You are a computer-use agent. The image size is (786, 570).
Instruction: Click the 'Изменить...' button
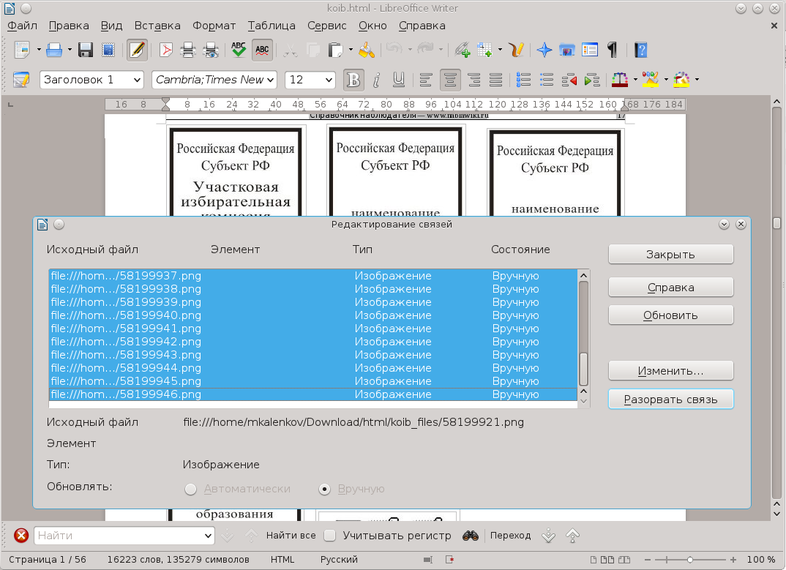click(671, 371)
